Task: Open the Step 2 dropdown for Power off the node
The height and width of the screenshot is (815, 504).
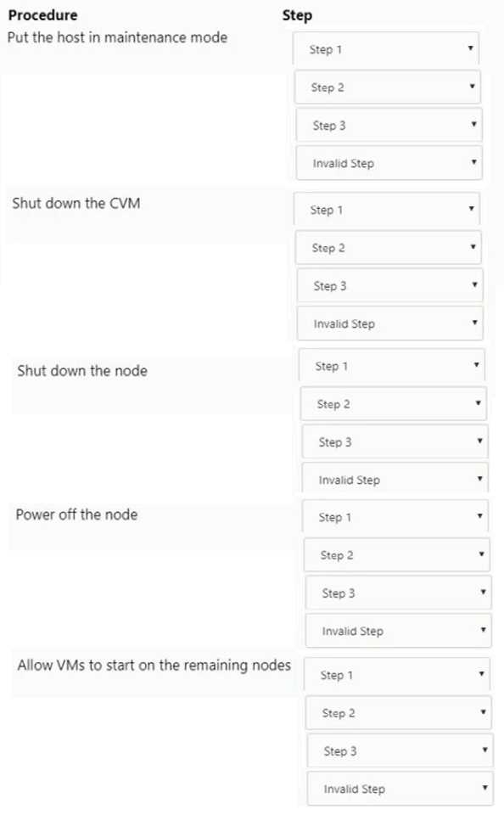Action: coord(396,554)
